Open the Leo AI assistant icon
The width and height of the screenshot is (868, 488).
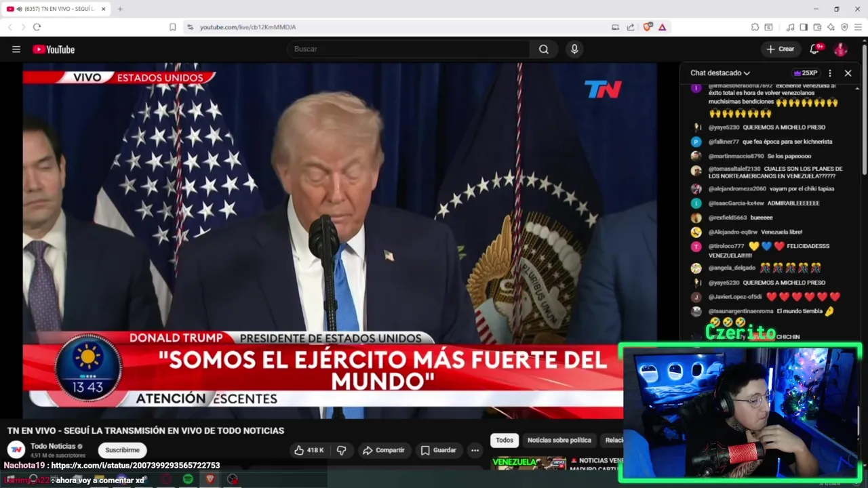(x=831, y=27)
